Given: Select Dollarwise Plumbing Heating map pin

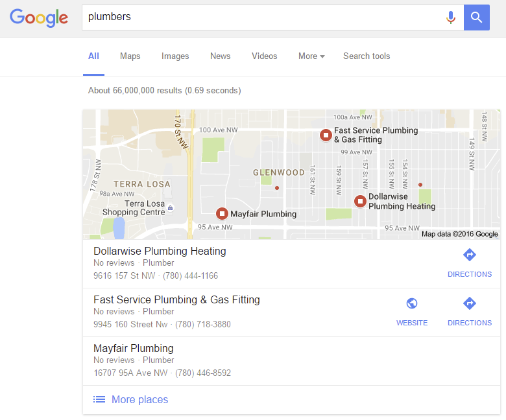Looking at the screenshot, I should point(360,202).
